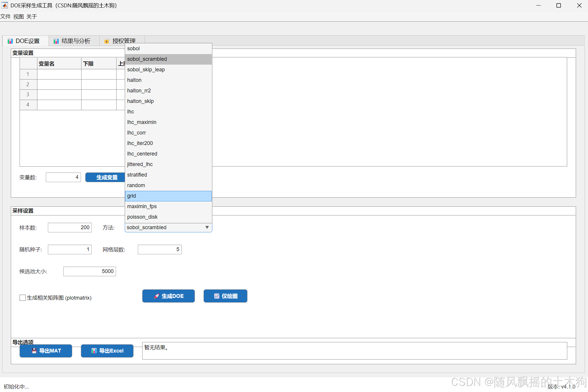Click the floppy disk icon on 导出MAT
The height and width of the screenshot is (392, 588).
(34, 351)
